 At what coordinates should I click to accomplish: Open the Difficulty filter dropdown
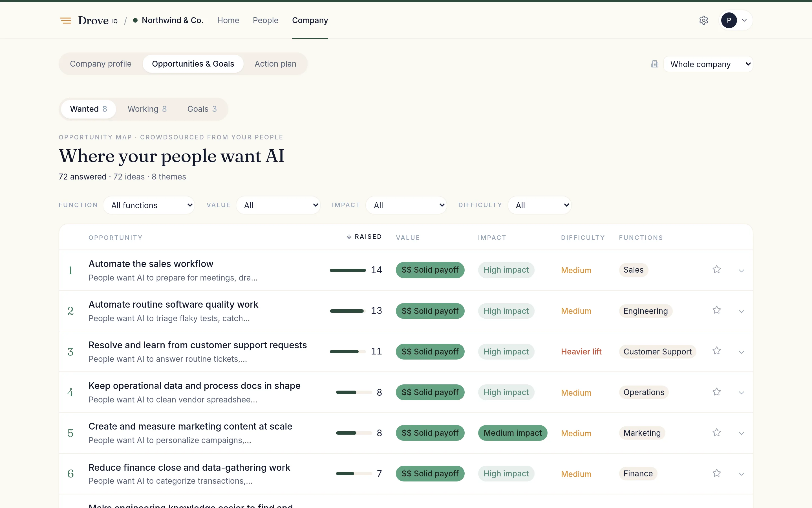coord(540,205)
